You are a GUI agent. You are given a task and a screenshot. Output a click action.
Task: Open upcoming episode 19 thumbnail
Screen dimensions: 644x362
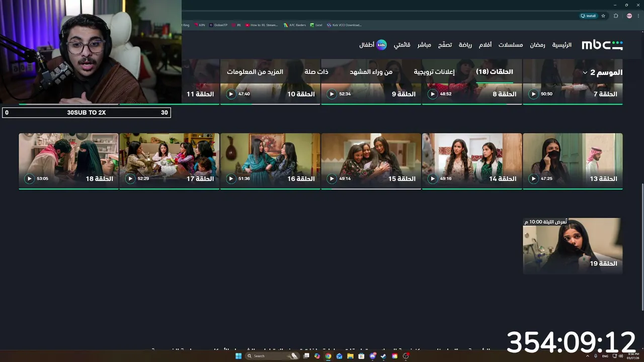pos(573,246)
